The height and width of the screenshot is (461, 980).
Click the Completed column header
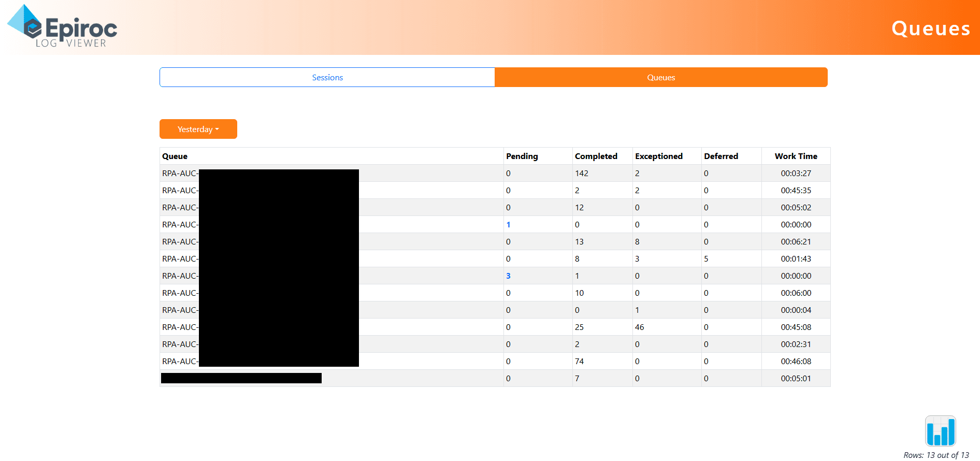596,156
